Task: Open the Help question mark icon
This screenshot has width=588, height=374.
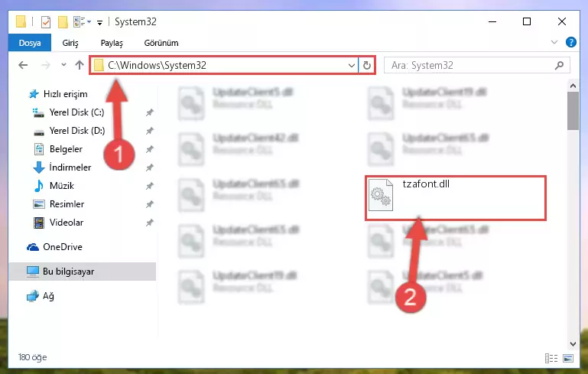Action: (570, 42)
